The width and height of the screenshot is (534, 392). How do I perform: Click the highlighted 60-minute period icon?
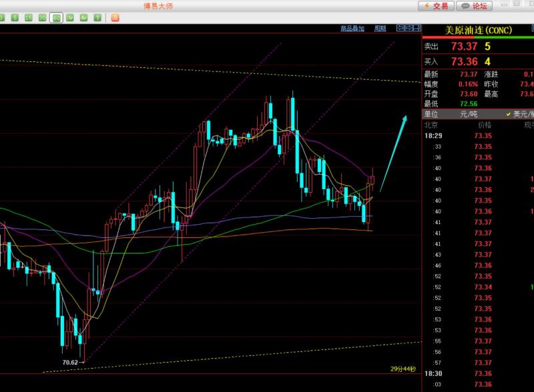point(56,17)
